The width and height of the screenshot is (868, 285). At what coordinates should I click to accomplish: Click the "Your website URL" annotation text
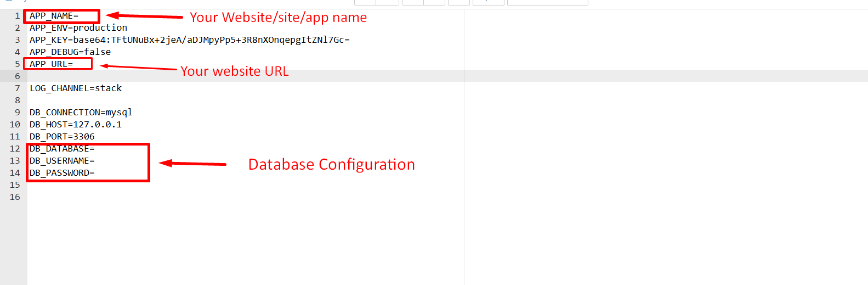click(x=234, y=71)
